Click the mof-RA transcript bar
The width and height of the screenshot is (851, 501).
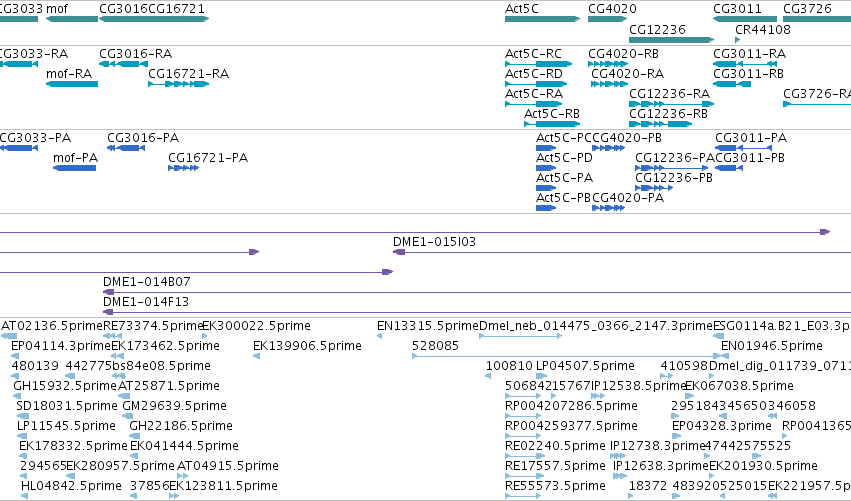pyautogui.click(x=72, y=84)
